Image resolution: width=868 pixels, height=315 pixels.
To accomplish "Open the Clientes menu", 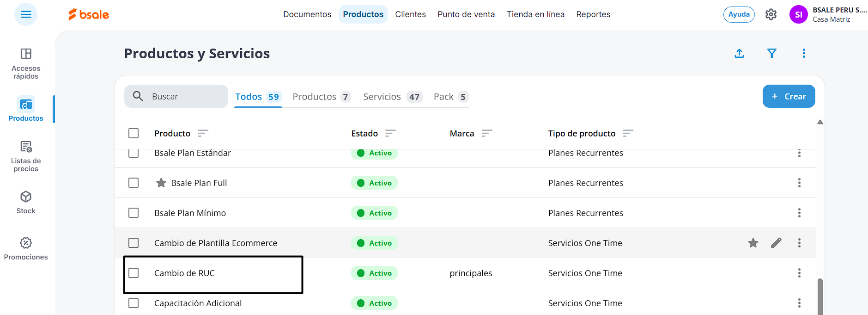I will pos(410,14).
